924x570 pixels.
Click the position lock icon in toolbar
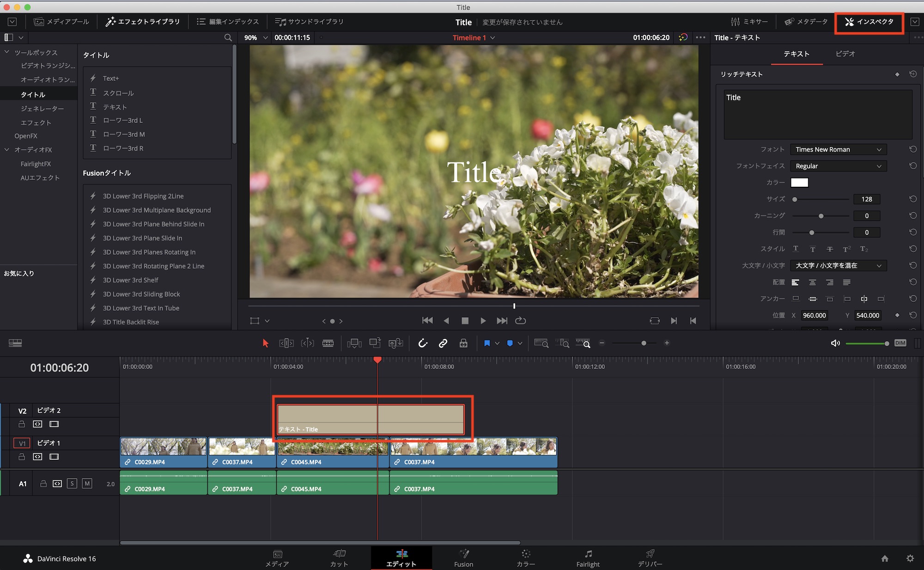pos(463,343)
